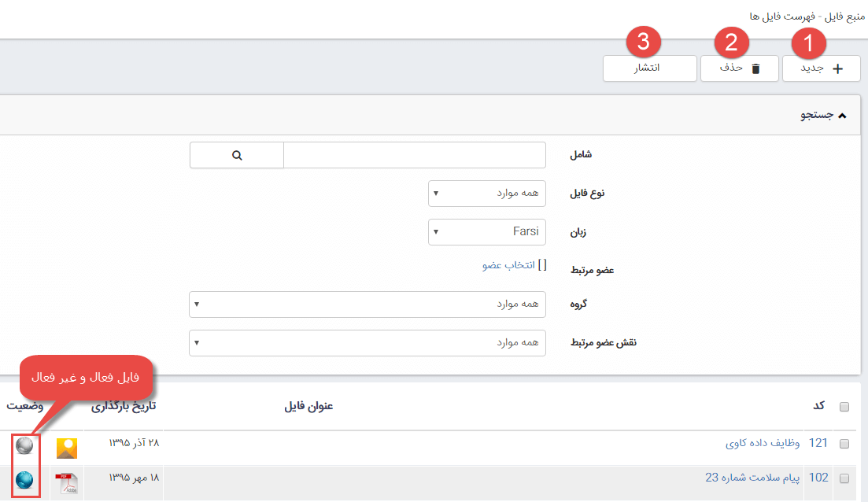Click the trash icon on the حذف button
This screenshot has height=502, width=868.
click(755, 68)
